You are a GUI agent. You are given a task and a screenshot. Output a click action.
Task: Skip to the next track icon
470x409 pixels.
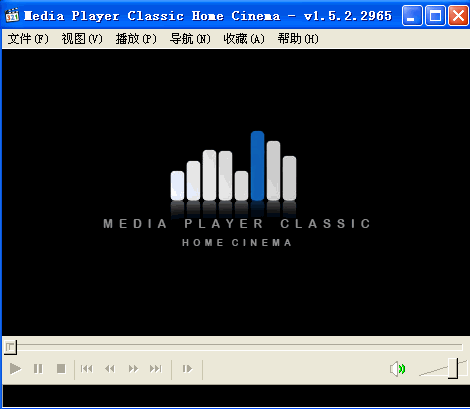156,369
